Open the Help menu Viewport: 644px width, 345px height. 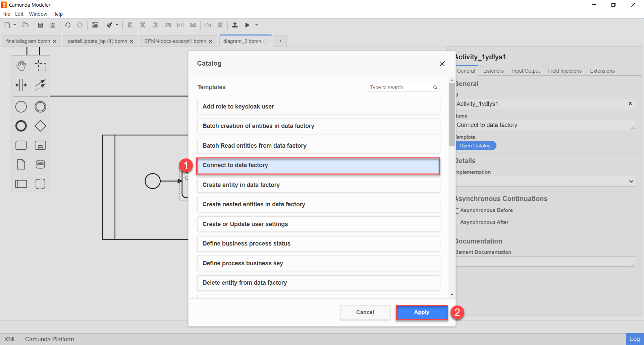click(58, 14)
